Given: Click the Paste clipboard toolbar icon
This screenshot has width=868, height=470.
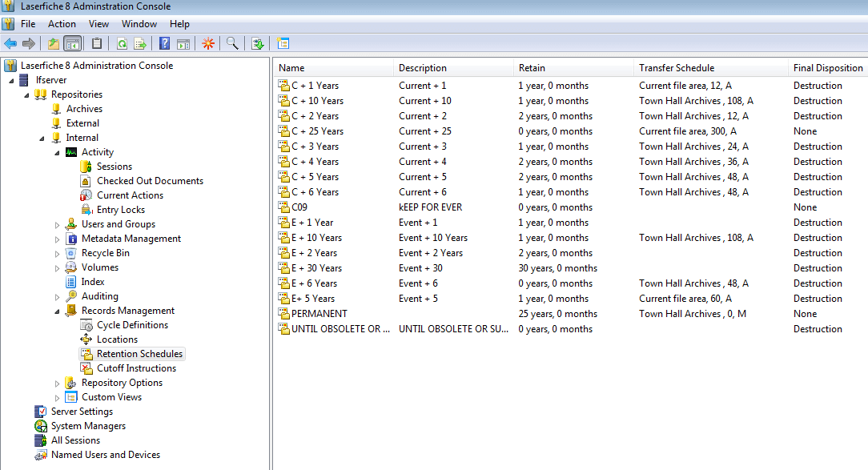Looking at the screenshot, I should [97, 43].
